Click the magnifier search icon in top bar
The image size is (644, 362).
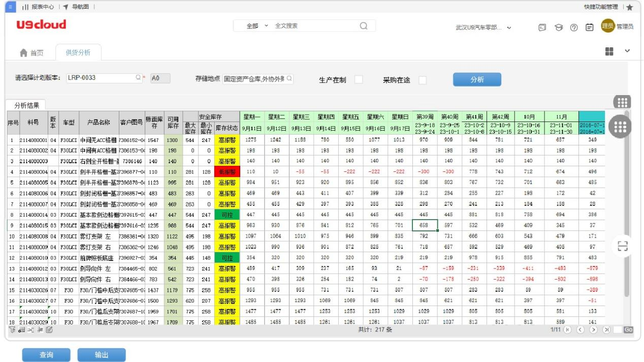(363, 26)
